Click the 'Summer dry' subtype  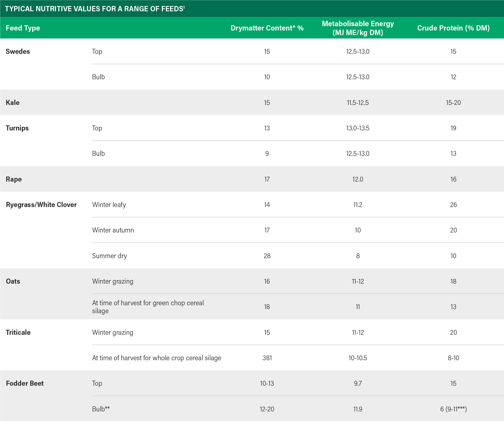109,256
